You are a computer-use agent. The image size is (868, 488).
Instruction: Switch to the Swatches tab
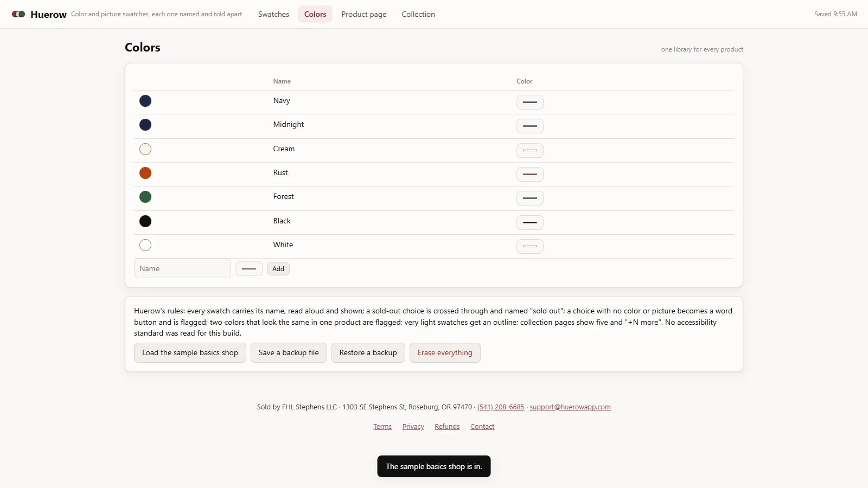273,14
